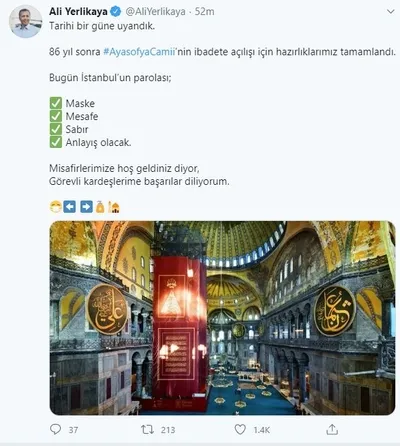Expand the tweet options chevron menu
The width and height of the screenshot is (400, 446).
(390, 12)
